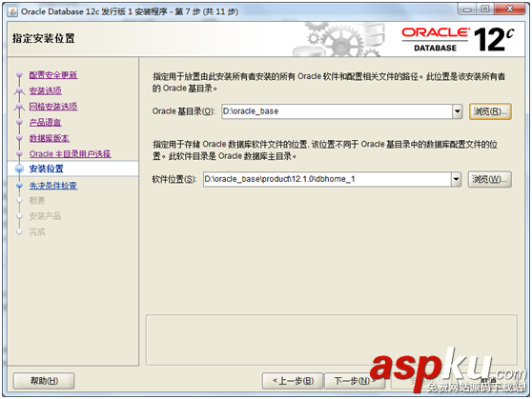Proceed with the 下一步(N) button

(x=355, y=381)
